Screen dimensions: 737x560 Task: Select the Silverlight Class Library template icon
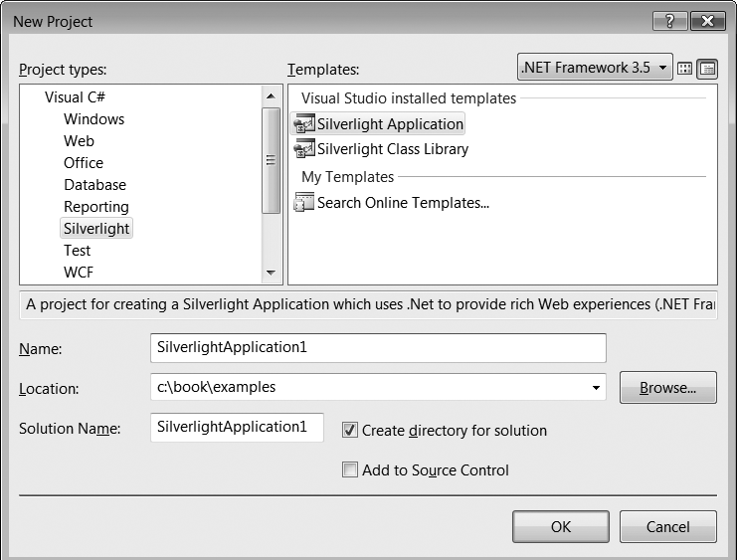tap(303, 149)
